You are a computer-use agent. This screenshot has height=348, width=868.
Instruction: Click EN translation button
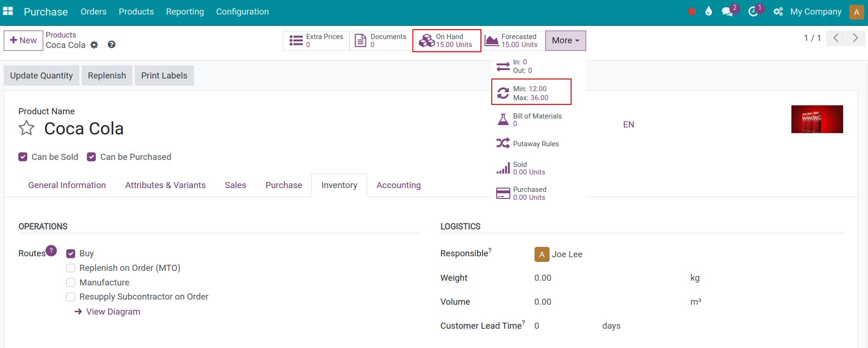(x=628, y=125)
